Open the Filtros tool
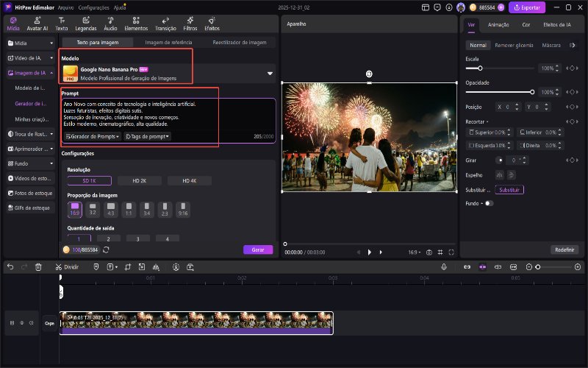This screenshot has height=368, width=588. pyautogui.click(x=190, y=24)
